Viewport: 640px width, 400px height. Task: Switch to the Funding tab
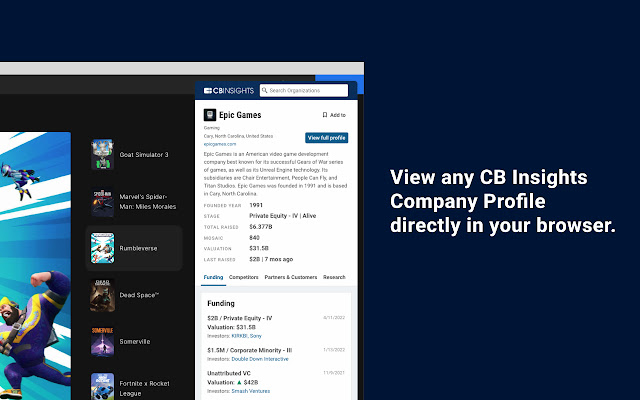pos(213,277)
